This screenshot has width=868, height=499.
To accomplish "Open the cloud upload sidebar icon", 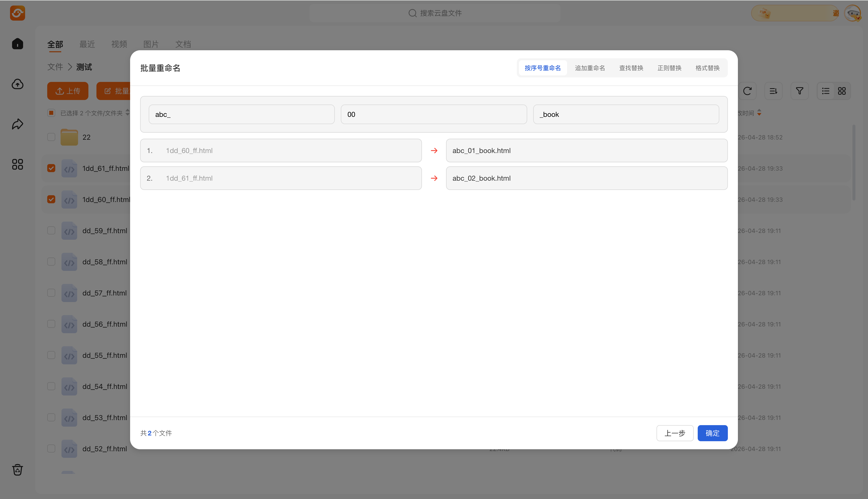I will [18, 84].
